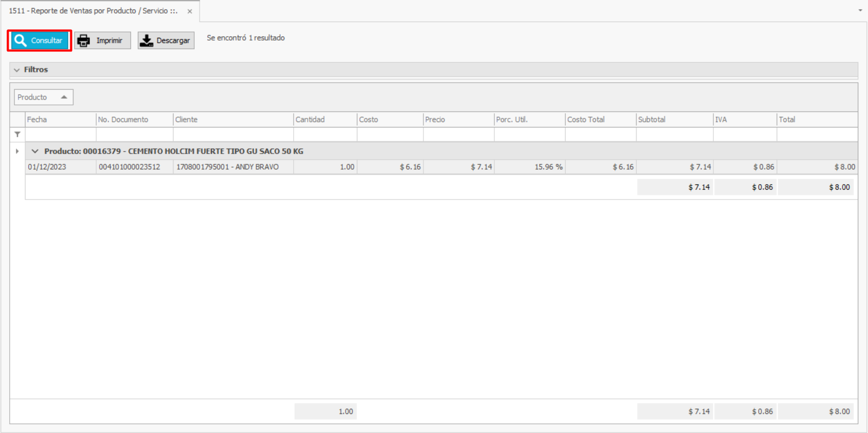Open the tab list dropdown arrow at top right

(860, 10)
